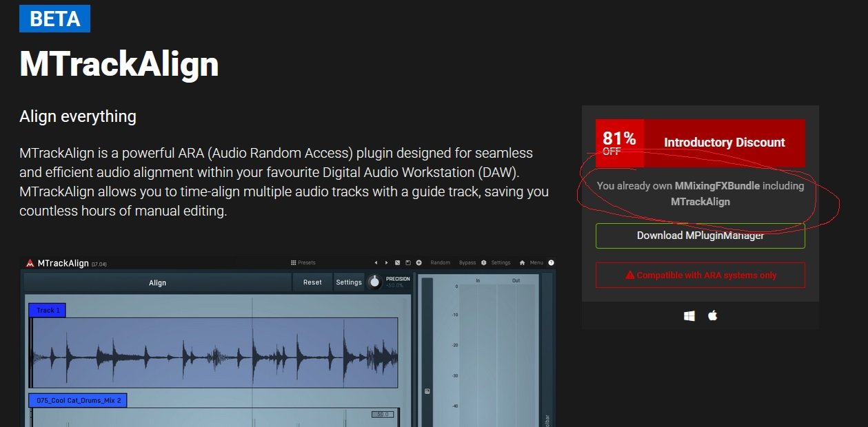The width and height of the screenshot is (868, 427).
Task: Click the Windows platform logo icon
Action: click(689, 315)
